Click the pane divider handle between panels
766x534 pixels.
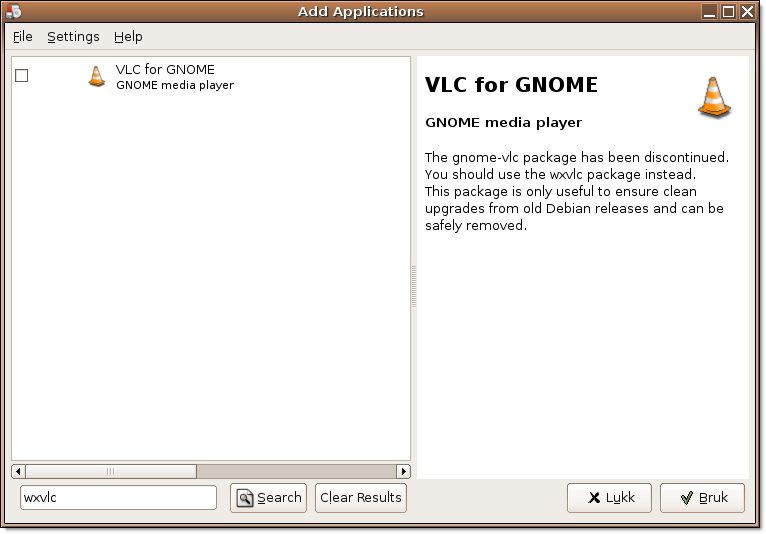414,286
